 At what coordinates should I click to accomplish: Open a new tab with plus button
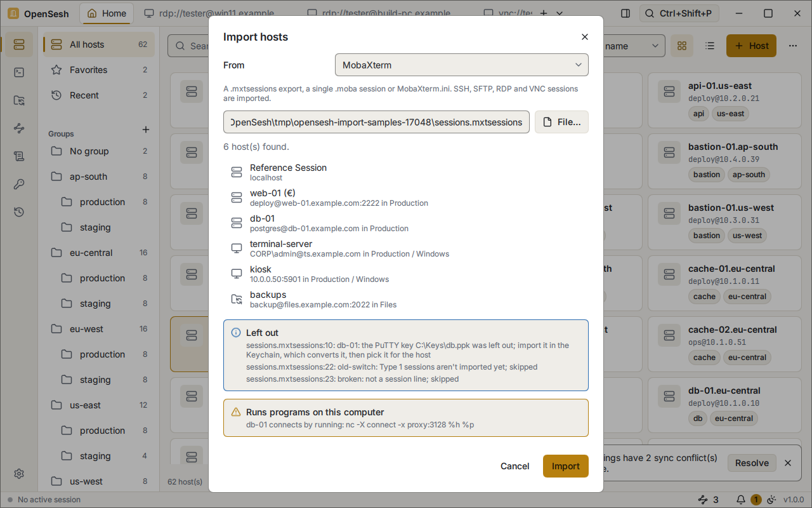click(544, 13)
